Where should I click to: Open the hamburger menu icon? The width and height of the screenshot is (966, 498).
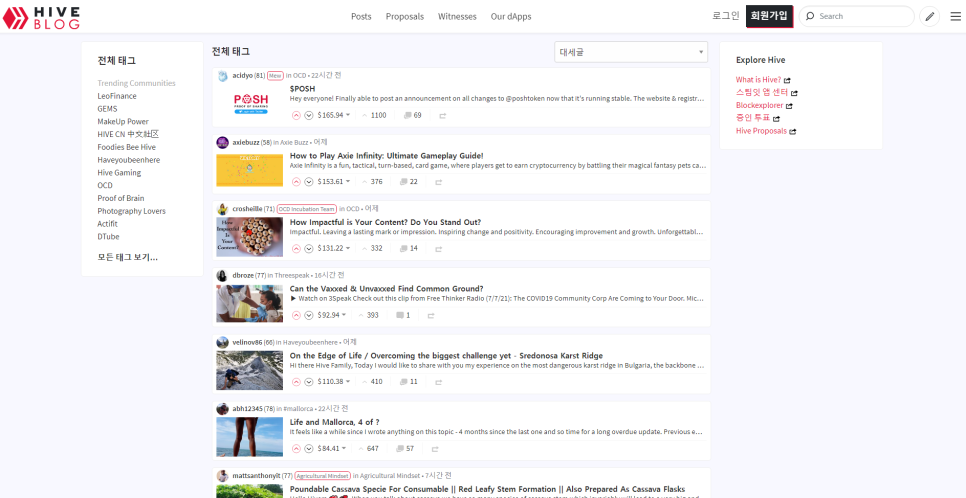pos(956,17)
